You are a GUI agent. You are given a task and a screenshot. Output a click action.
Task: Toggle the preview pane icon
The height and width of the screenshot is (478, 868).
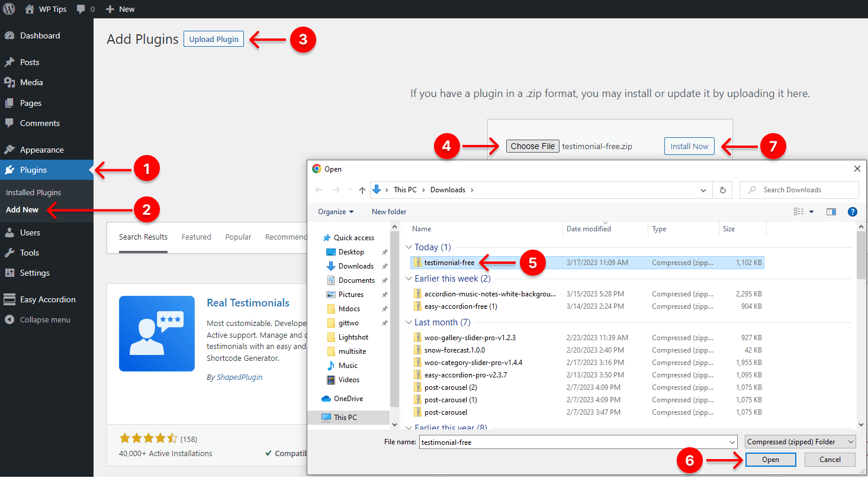831,212
